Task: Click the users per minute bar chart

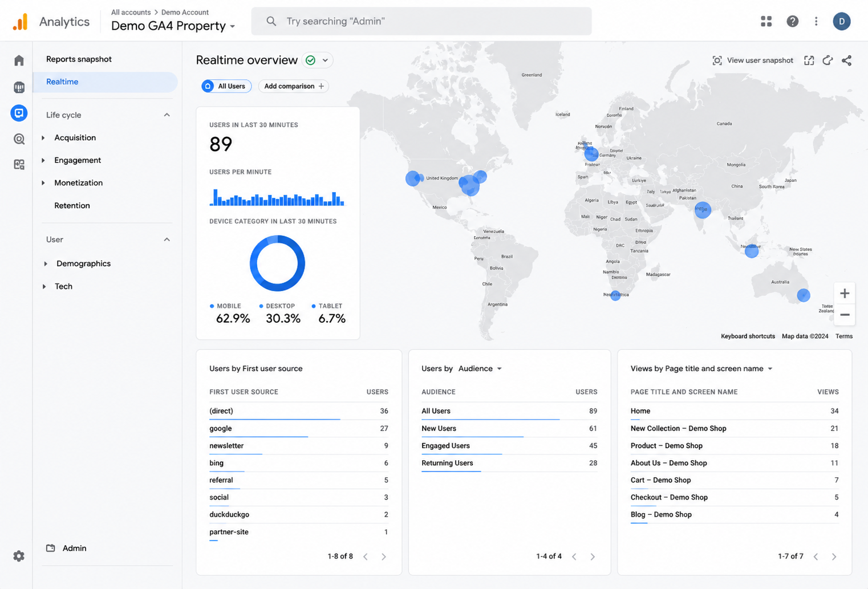Action: pyautogui.click(x=277, y=197)
